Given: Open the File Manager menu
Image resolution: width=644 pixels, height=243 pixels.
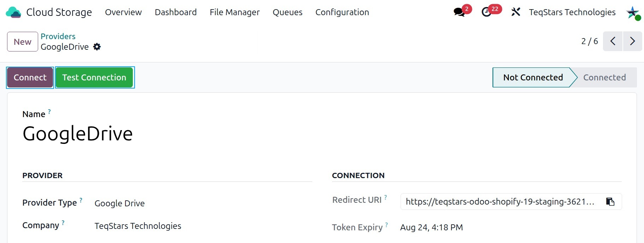Looking at the screenshot, I should click(235, 12).
